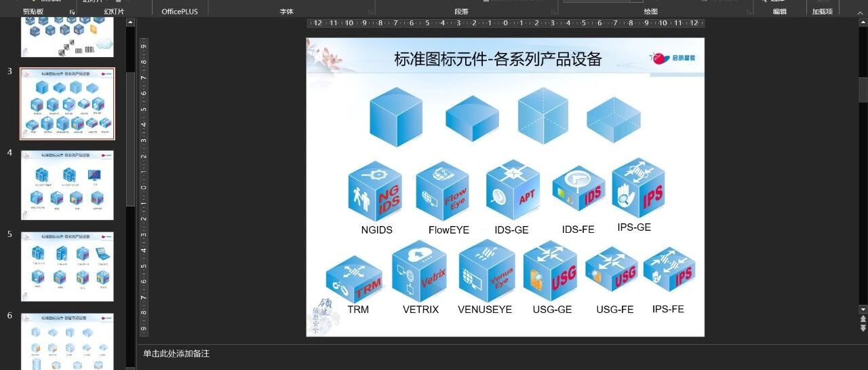Click the 'USG-FE' label on the slide

615,309
